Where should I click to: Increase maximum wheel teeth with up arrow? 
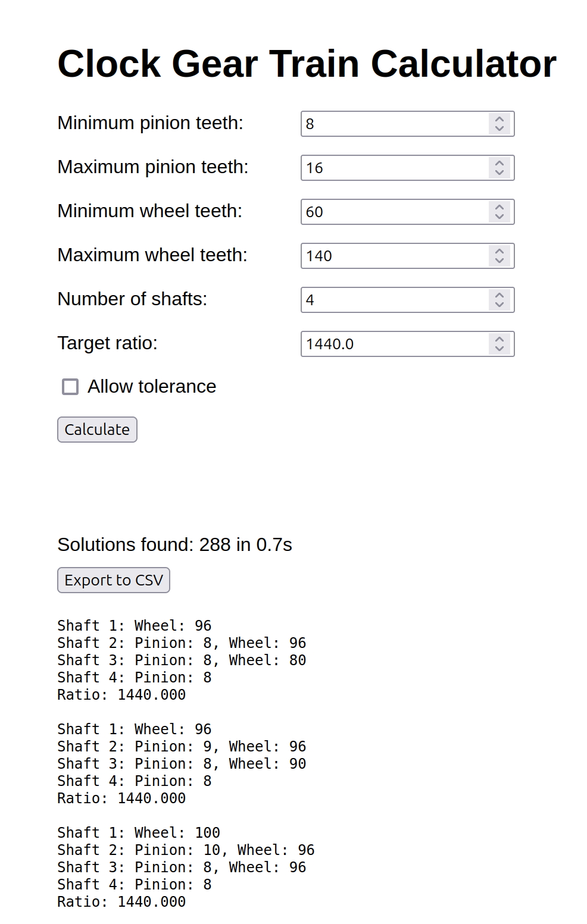(x=499, y=251)
